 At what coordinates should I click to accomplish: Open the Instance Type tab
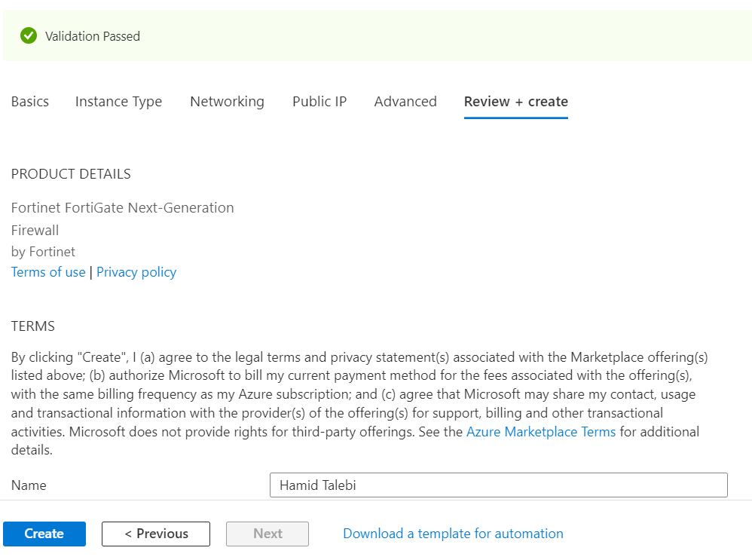(x=118, y=102)
